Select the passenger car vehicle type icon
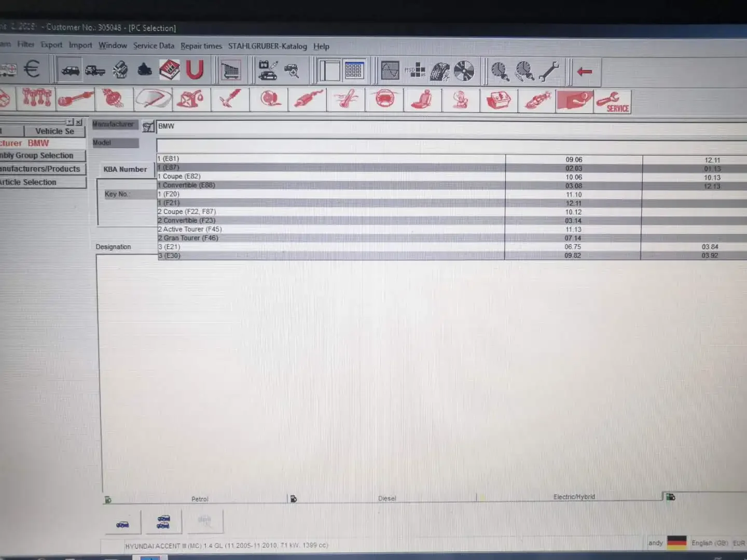 tap(70, 70)
